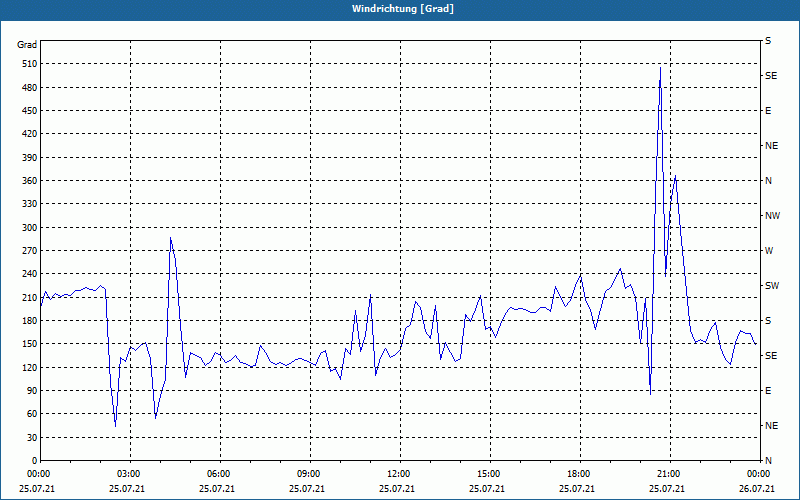
Task: Click the y-axis value 270
Action: (30, 251)
